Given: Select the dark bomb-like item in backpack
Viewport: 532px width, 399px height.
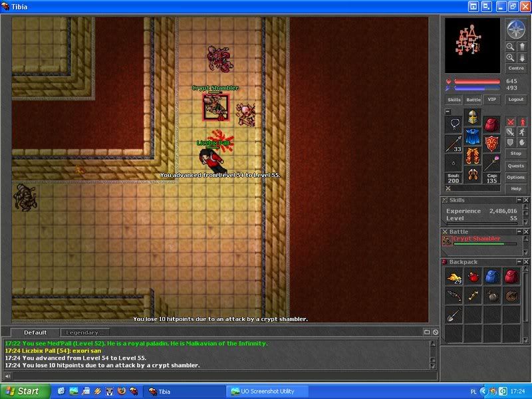Looking at the screenshot, I should click(x=492, y=296).
